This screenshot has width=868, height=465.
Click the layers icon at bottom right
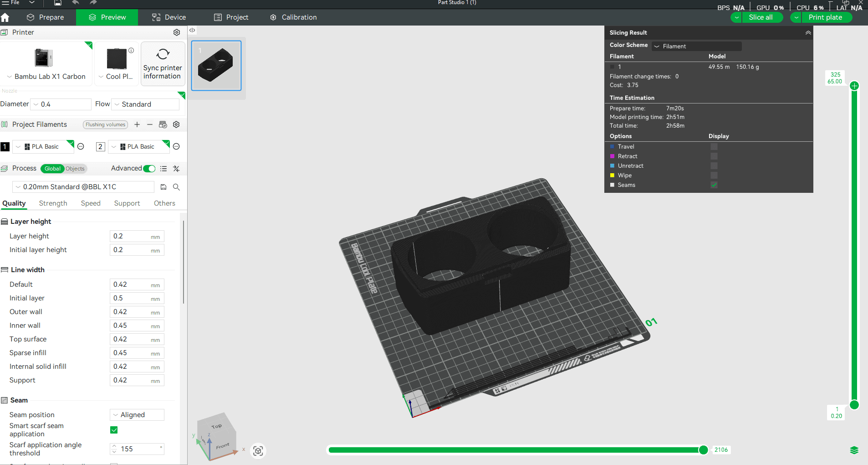854,450
